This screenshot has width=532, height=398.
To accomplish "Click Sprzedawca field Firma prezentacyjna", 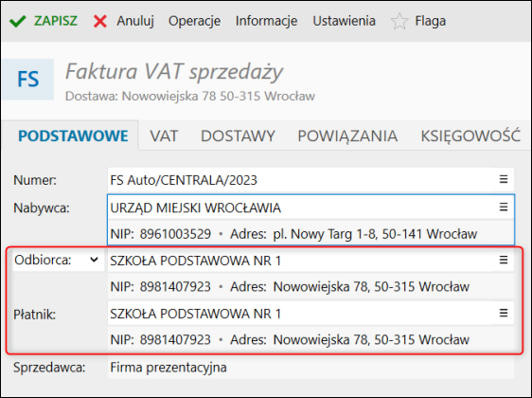I will [x=310, y=367].
